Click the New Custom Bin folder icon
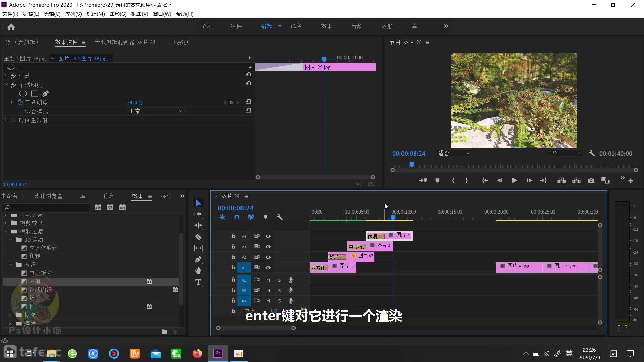644x362 pixels. pyautogui.click(x=164, y=332)
